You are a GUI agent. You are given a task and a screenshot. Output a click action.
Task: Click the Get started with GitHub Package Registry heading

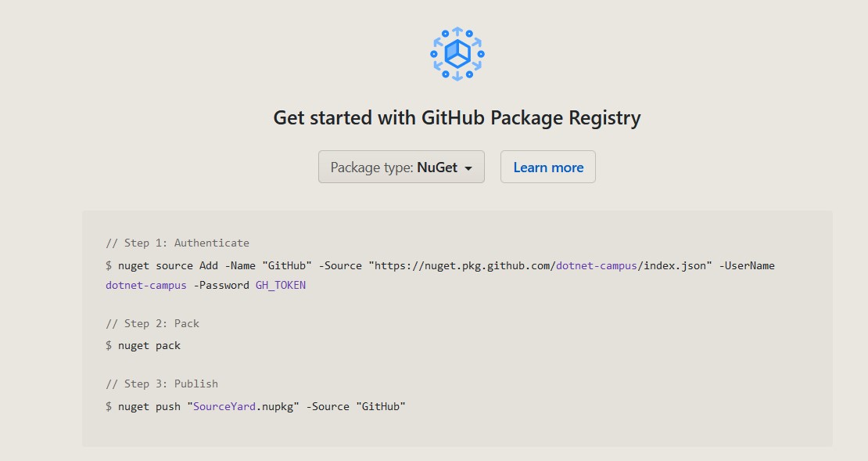[457, 118]
